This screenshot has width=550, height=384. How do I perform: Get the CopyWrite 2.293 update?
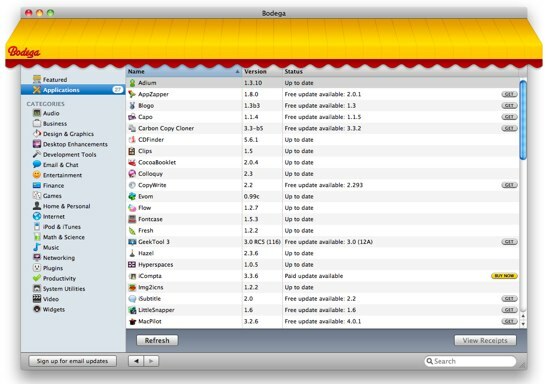(509, 185)
